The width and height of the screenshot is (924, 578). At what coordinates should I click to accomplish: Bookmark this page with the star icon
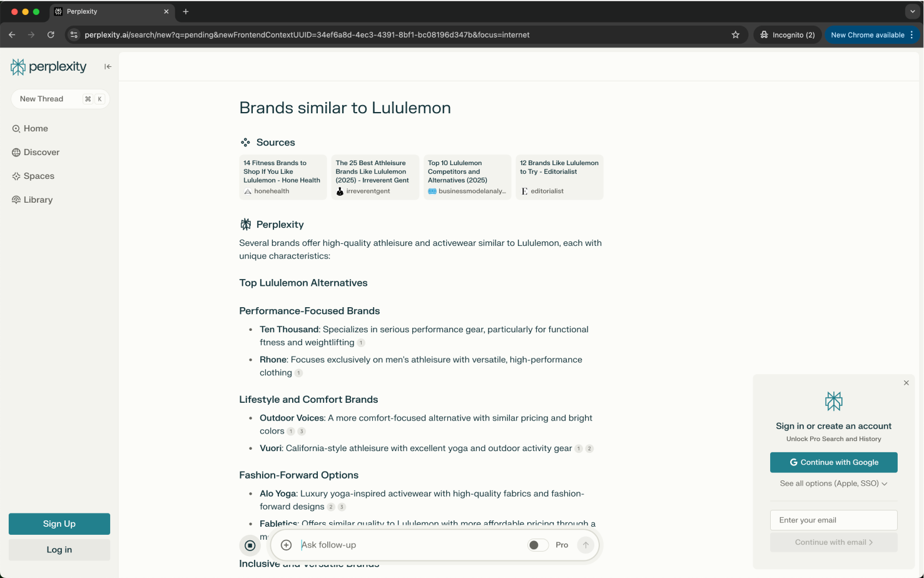click(736, 35)
